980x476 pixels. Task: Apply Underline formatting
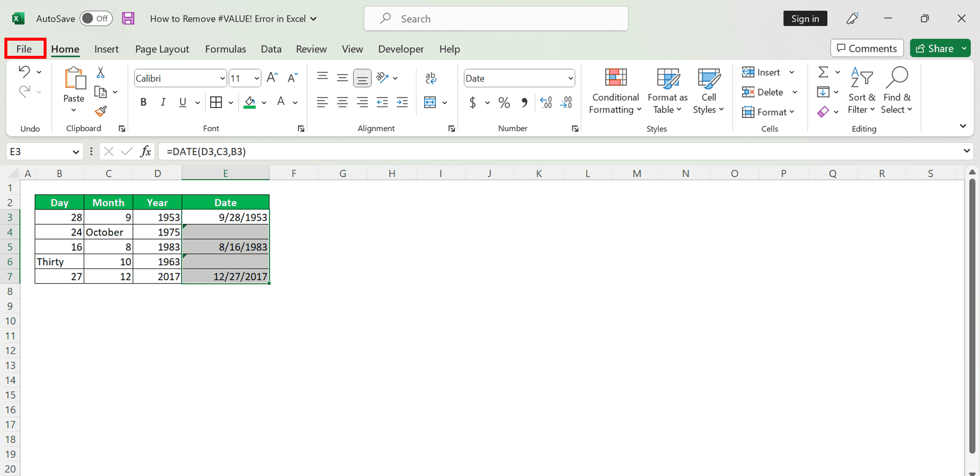(x=183, y=102)
